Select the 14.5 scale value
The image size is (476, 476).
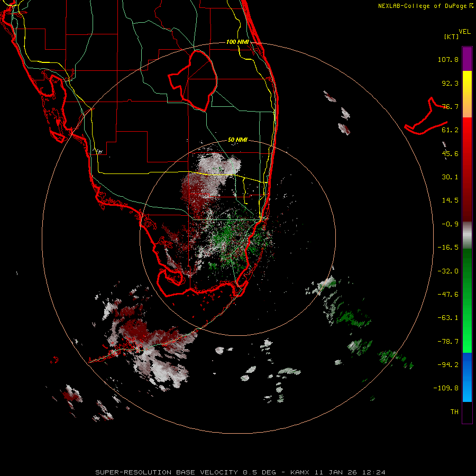click(x=450, y=200)
